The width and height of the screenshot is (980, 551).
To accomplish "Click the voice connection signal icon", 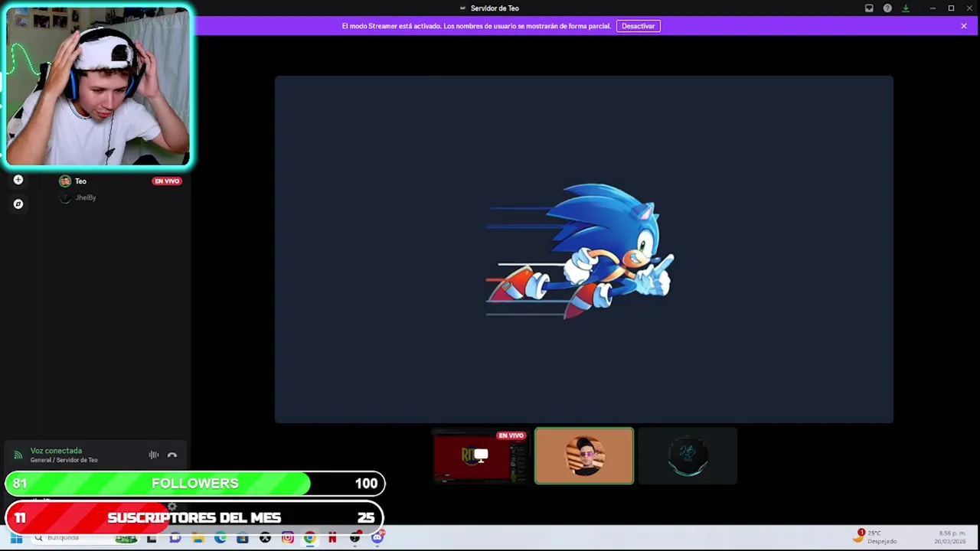I will click(18, 455).
